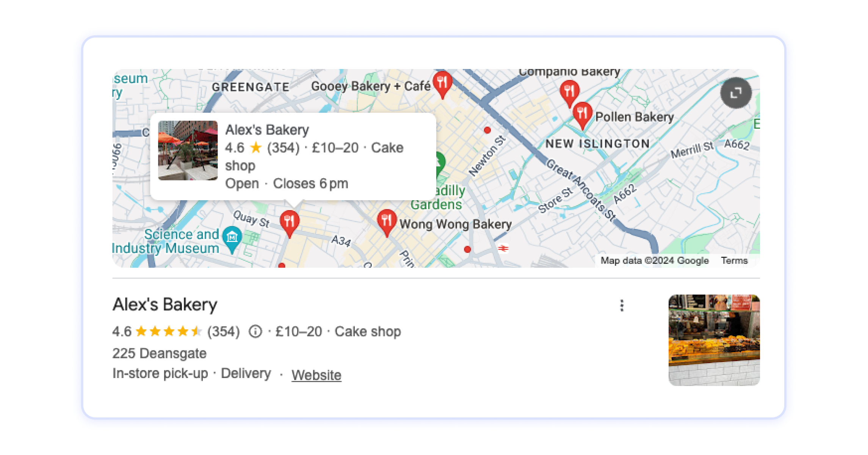Open the three-dot more options menu
The height and width of the screenshot is (455, 868).
click(x=622, y=305)
